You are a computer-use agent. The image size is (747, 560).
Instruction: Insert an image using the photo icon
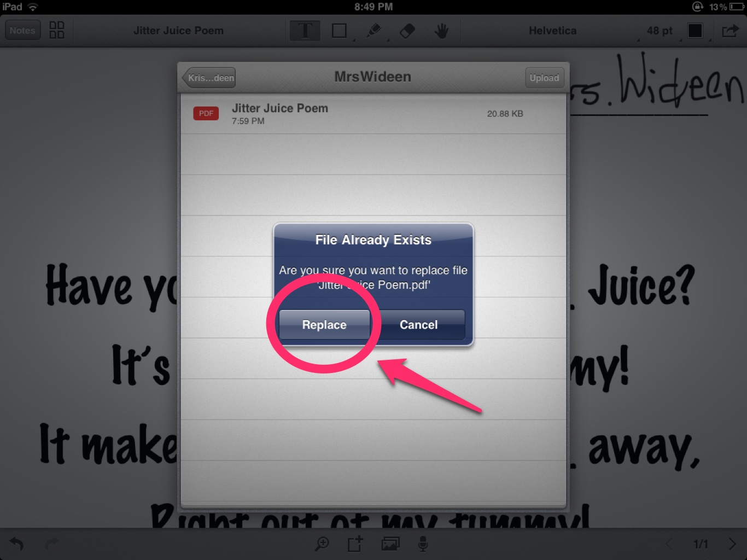click(x=390, y=544)
